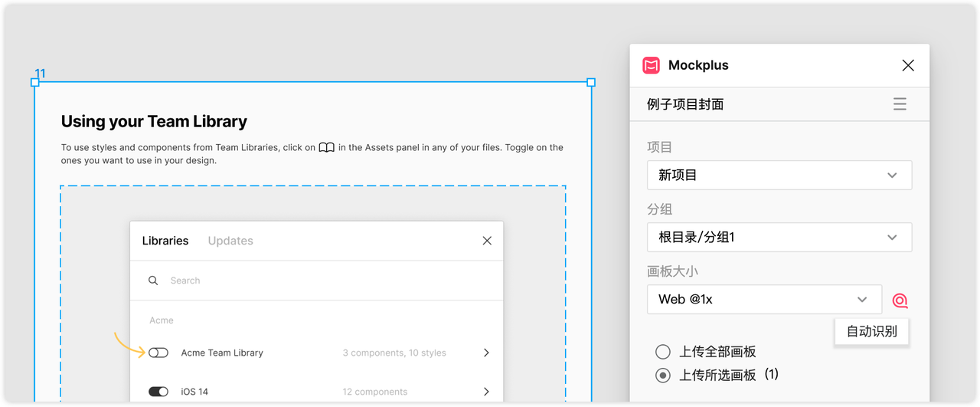Select the 上传所选画板 radio option
Screen dimensions: 980x407
(x=663, y=376)
